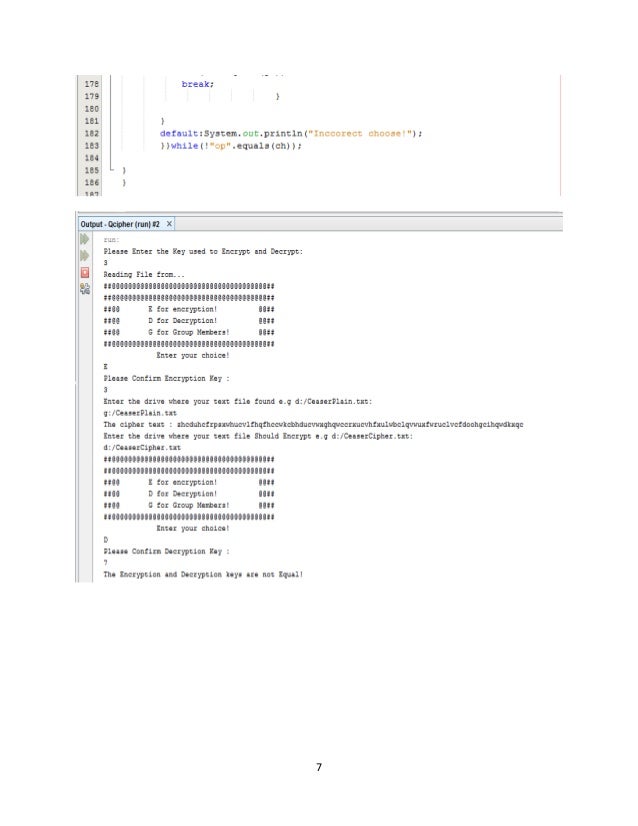Click the code fold marker at line 185
Viewport: 638px width, 826px height.
pyautogui.click(x=112, y=170)
